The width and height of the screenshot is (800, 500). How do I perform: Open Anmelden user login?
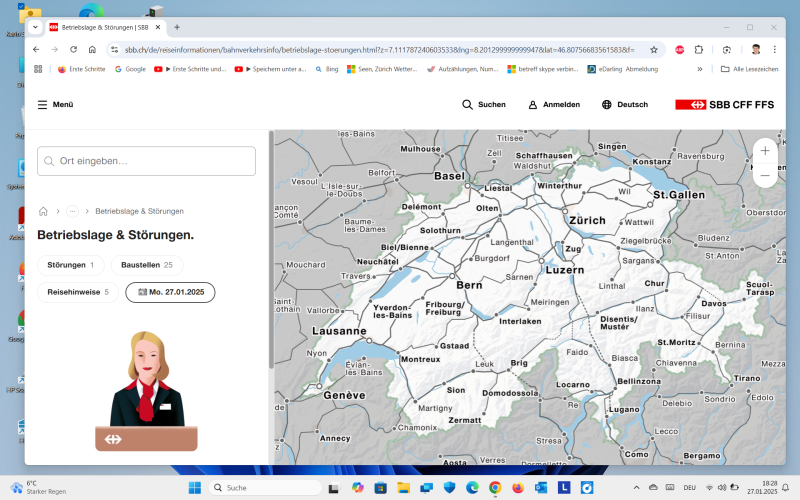[x=554, y=105]
